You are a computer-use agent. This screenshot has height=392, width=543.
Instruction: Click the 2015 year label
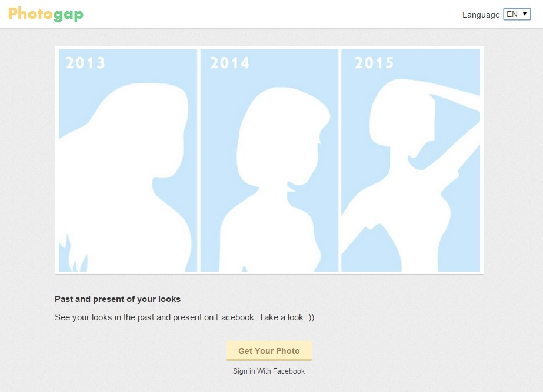(374, 63)
